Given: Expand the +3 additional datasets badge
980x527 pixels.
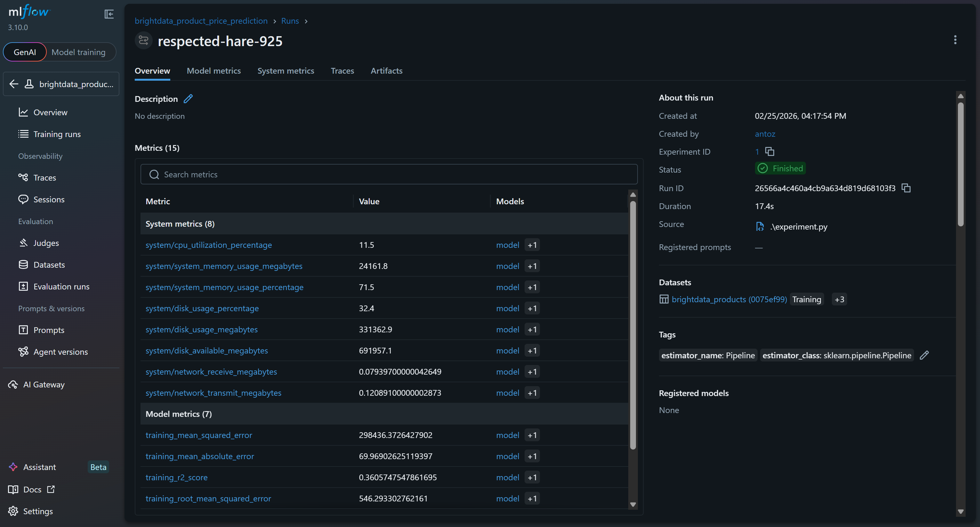Looking at the screenshot, I should (839, 299).
